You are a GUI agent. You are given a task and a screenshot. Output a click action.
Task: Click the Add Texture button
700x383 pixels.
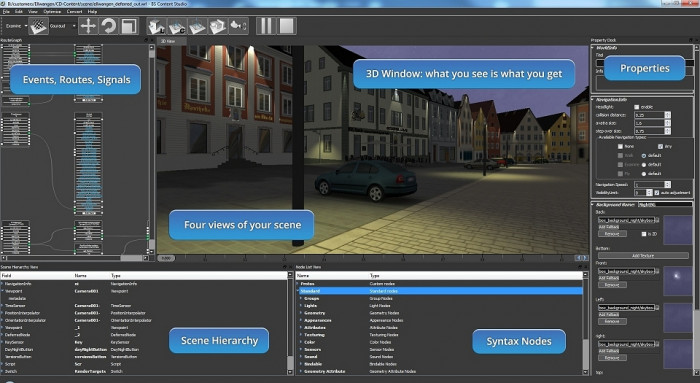643,256
